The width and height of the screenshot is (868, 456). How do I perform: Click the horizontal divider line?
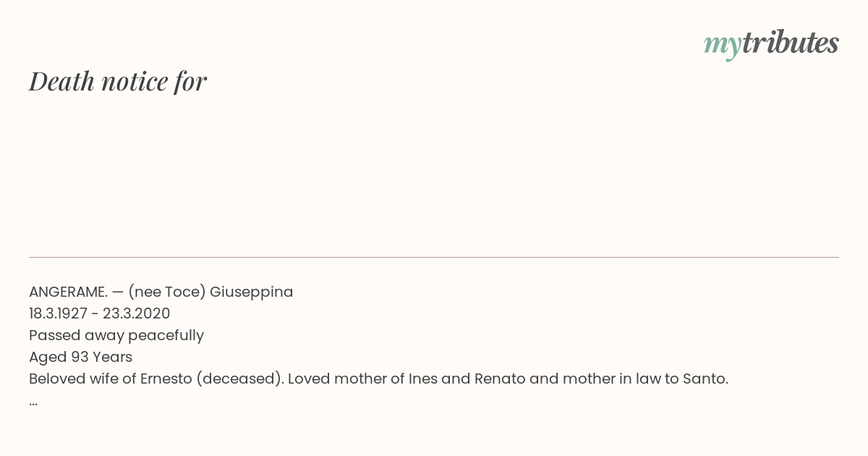pos(434,257)
